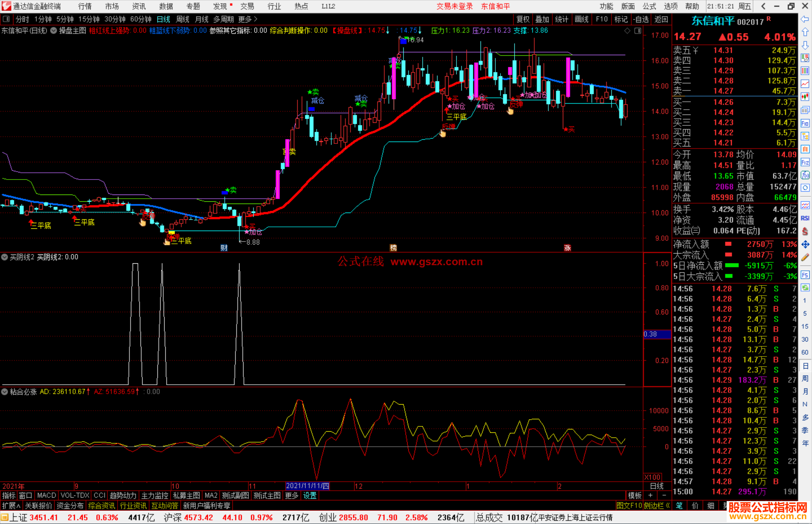Click the 画线 drawing button
Screen dimensions: 812x524
click(582, 19)
